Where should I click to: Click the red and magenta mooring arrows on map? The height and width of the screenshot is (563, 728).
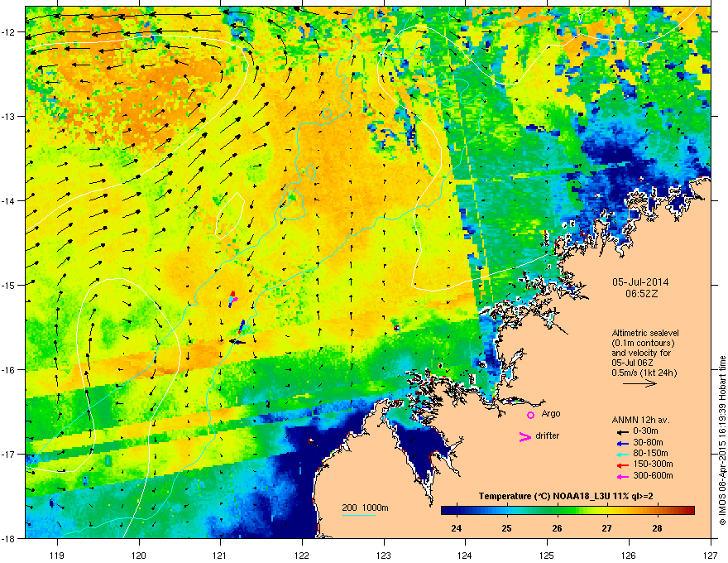[233, 299]
